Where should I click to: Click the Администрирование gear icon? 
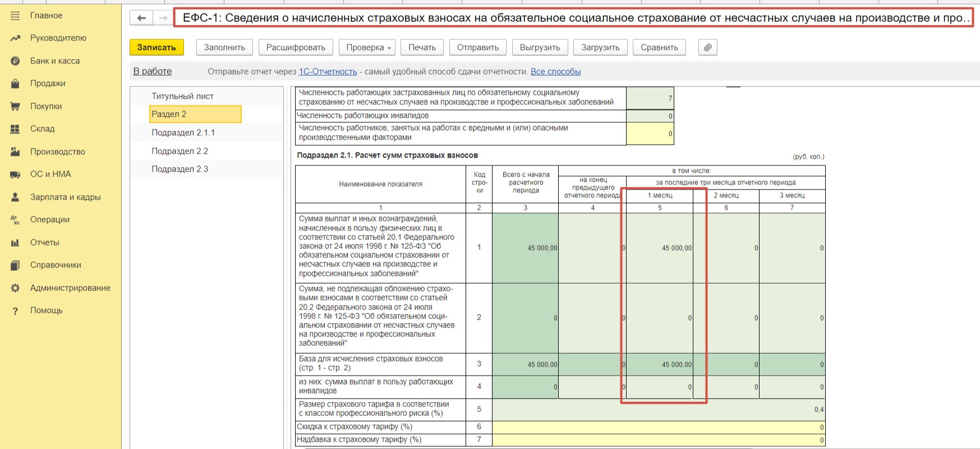(15, 288)
